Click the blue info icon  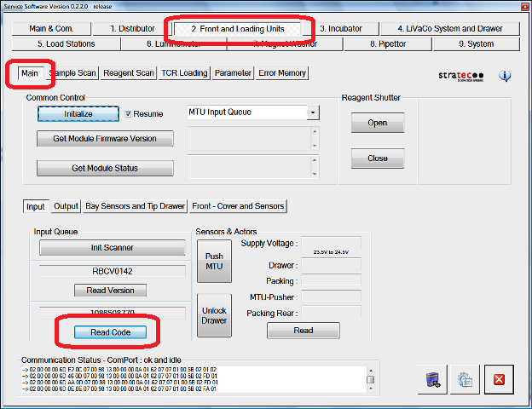[505, 76]
